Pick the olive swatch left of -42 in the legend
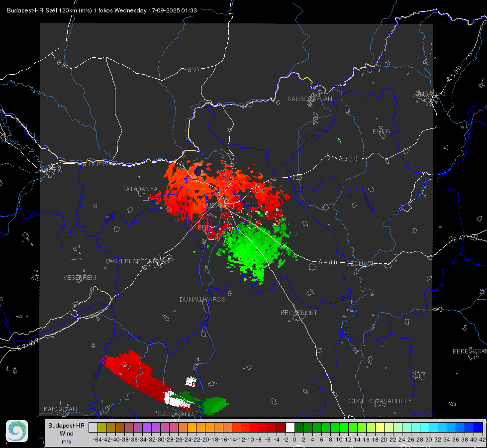487x448 pixels. (102, 427)
